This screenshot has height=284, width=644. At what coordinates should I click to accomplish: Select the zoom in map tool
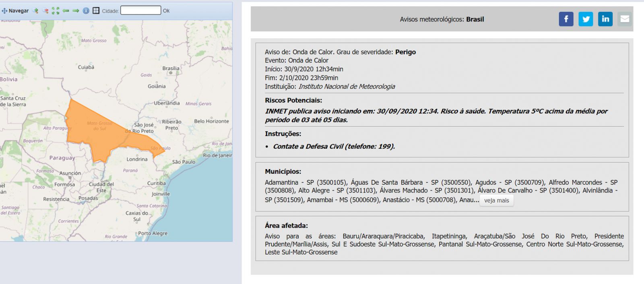coord(35,11)
